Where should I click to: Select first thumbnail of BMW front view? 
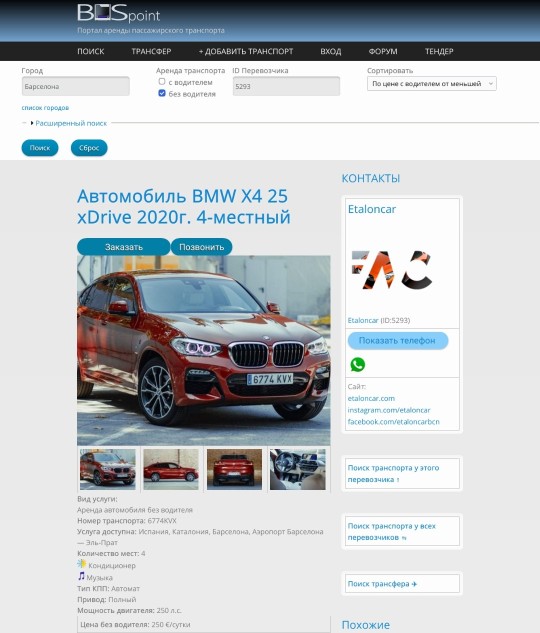click(108, 470)
